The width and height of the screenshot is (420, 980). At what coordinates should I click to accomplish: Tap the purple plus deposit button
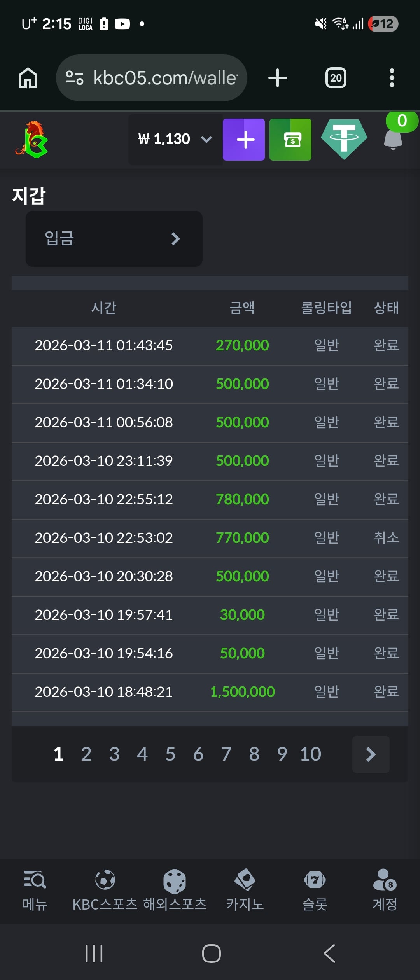point(244,140)
